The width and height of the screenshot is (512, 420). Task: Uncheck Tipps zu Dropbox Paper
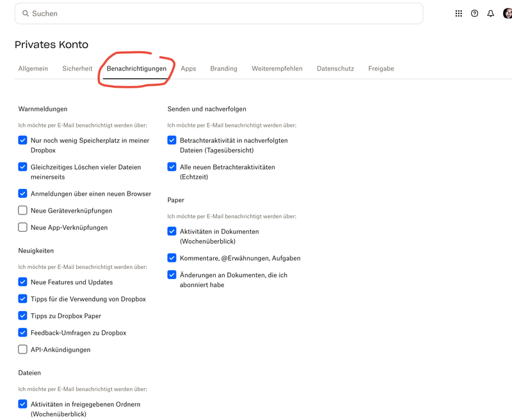[x=23, y=316]
